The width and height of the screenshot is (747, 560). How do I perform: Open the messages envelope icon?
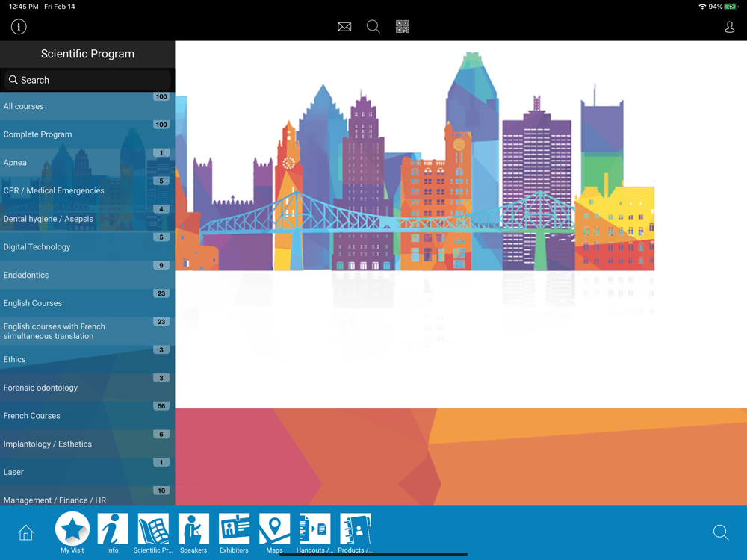click(x=344, y=27)
